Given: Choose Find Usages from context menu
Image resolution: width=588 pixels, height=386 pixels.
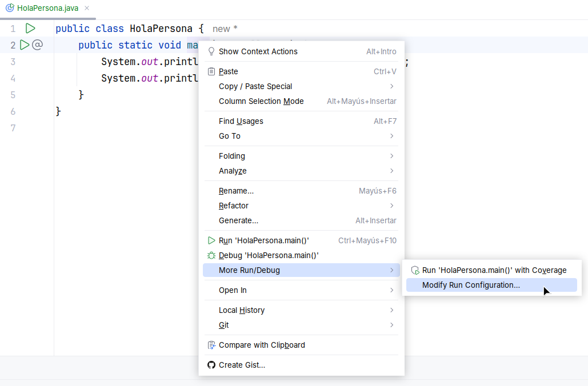Looking at the screenshot, I should tap(241, 121).
